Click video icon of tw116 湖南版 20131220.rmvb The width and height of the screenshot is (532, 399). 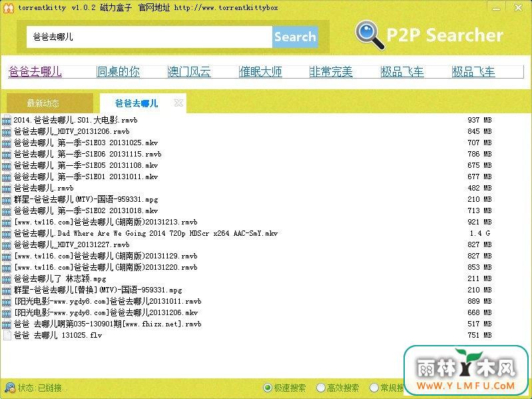(7, 267)
